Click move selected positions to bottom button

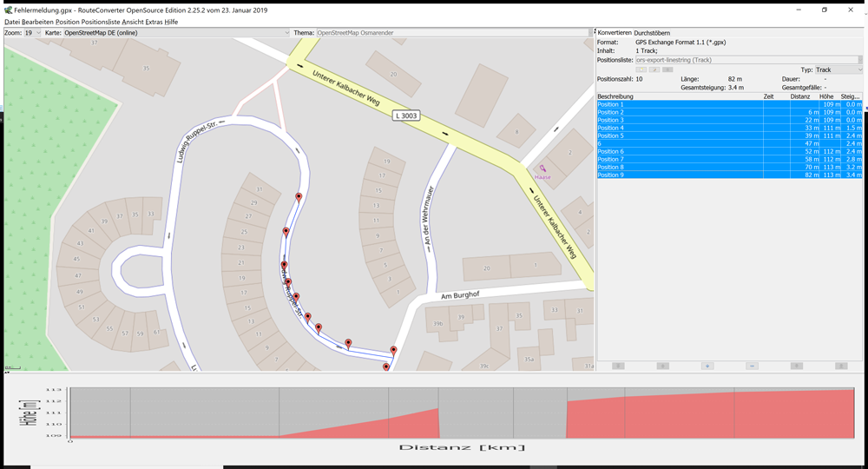click(x=841, y=366)
